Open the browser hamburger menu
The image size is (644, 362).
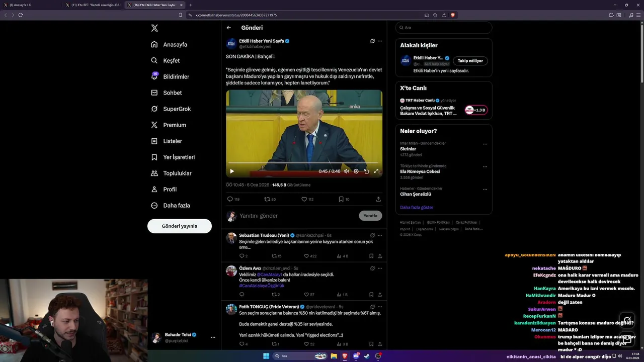pyautogui.click(x=638, y=15)
